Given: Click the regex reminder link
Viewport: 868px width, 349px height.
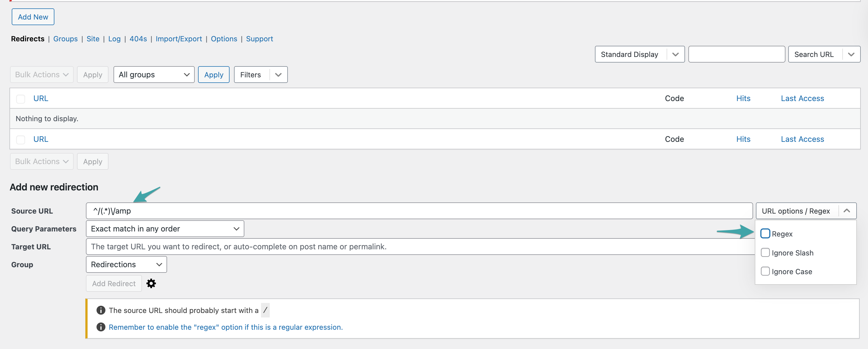Looking at the screenshot, I should 225,327.
